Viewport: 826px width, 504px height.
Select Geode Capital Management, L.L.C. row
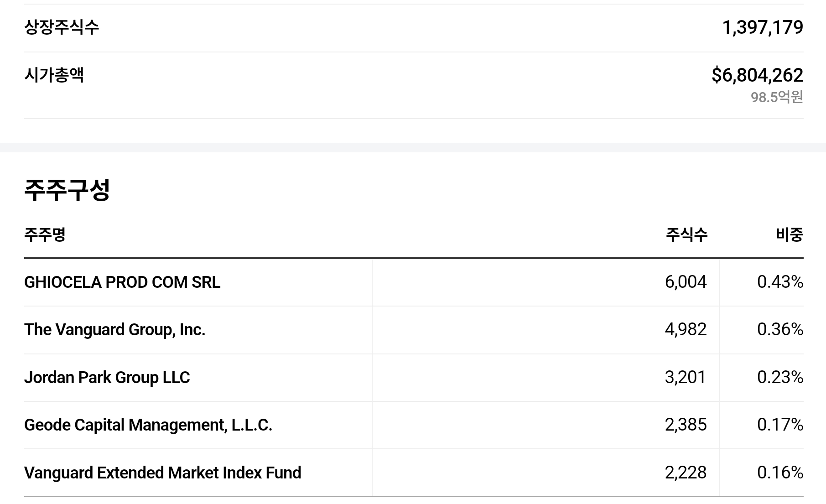click(x=414, y=425)
